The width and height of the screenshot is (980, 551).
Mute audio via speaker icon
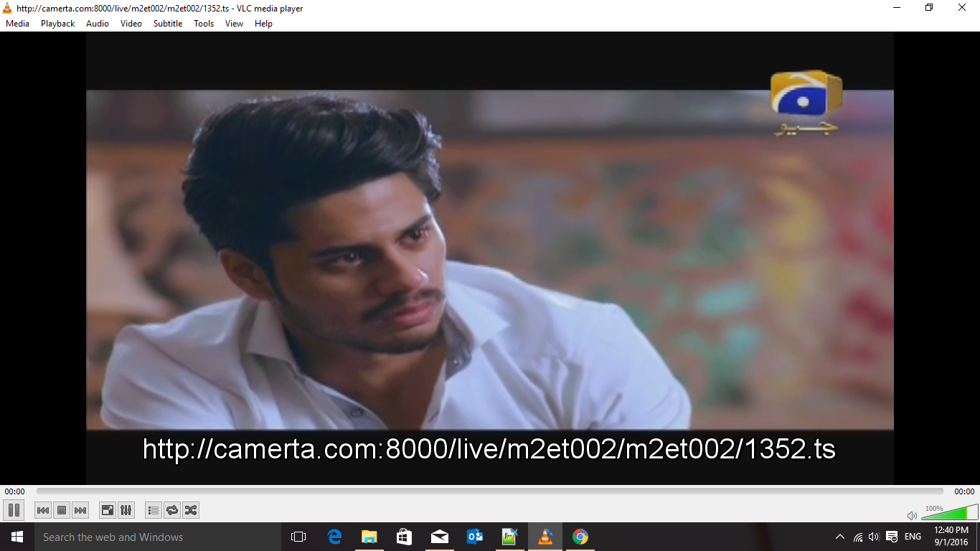[912, 515]
